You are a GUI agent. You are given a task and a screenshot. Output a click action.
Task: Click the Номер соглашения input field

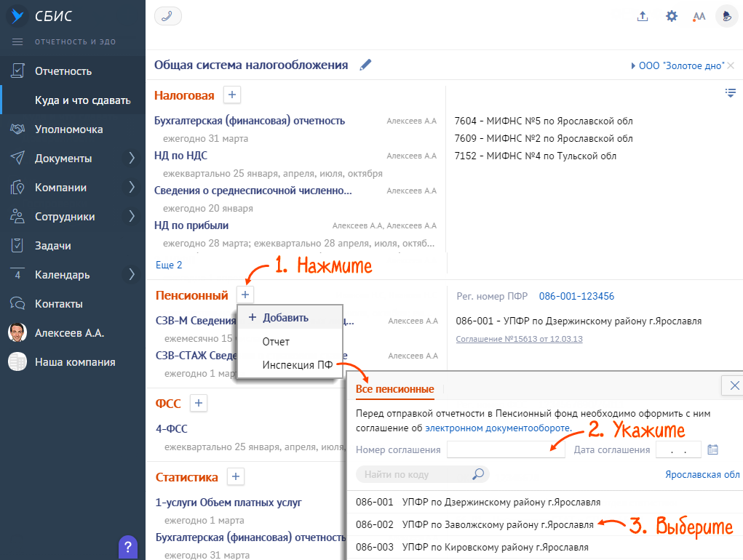[x=506, y=449]
